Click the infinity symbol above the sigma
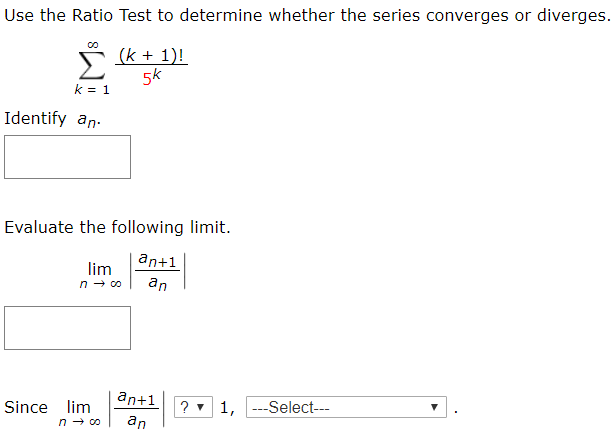 [93, 44]
